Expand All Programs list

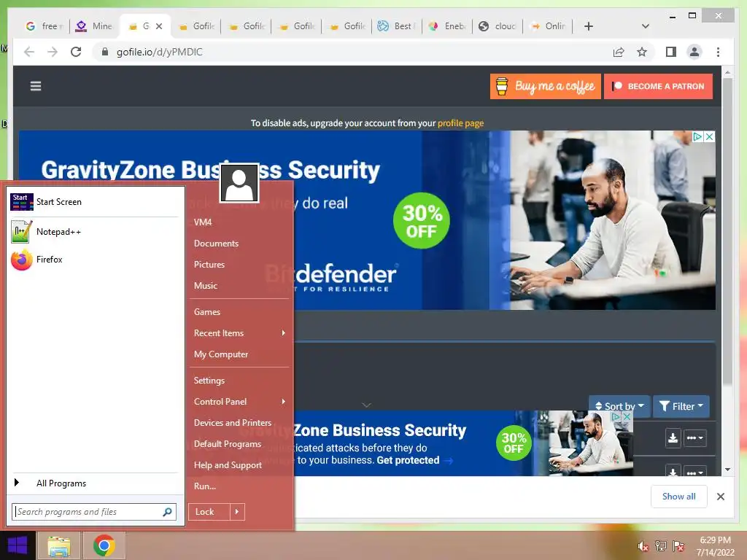(x=94, y=483)
